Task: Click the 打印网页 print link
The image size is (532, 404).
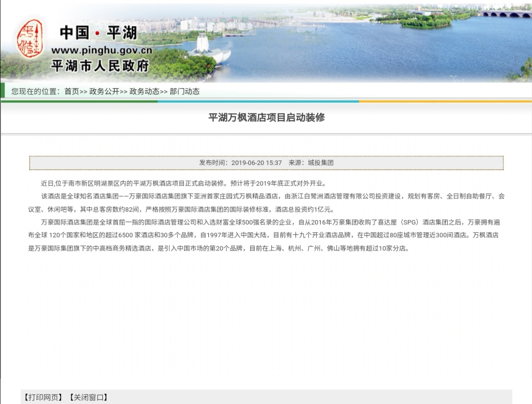Action: click(43, 397)
